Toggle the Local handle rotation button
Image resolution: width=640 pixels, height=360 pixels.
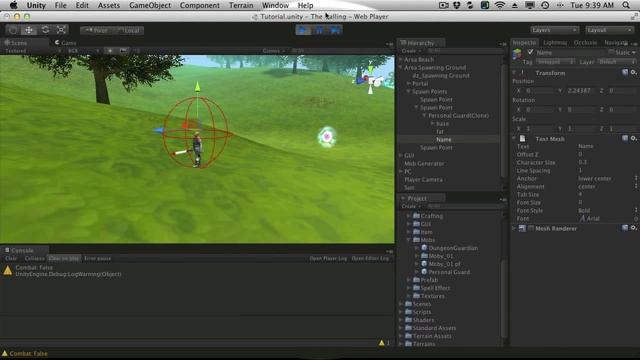tap(128, 30)
